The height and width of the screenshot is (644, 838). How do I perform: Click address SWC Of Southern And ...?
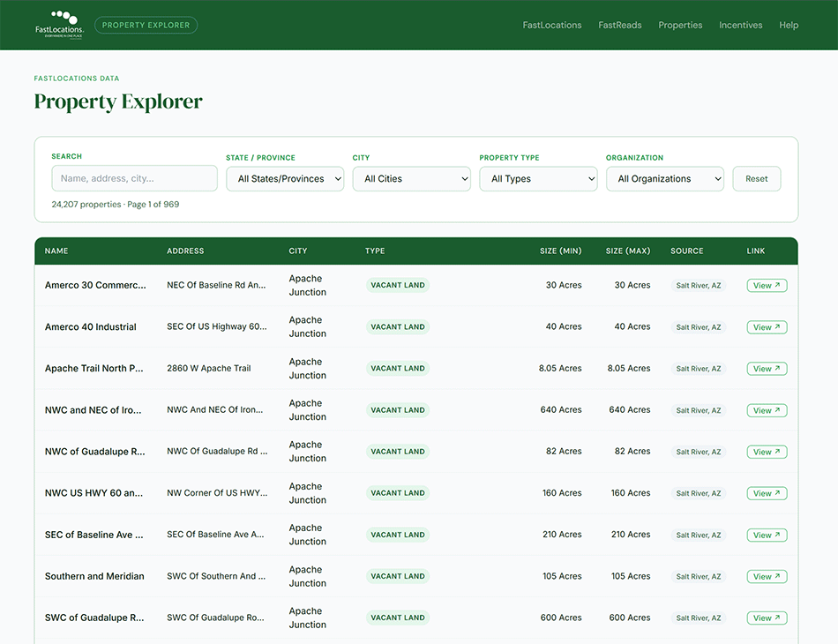coord(216,576)
